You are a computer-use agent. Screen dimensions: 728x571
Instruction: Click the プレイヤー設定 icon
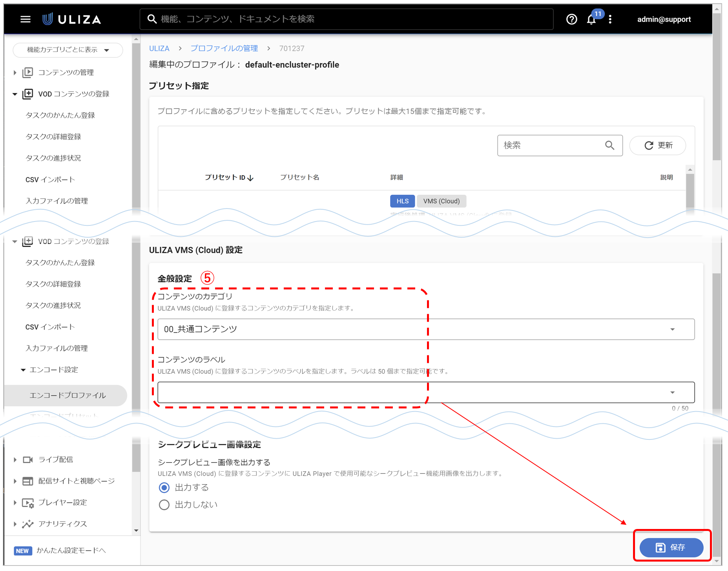tap(28, 503)
